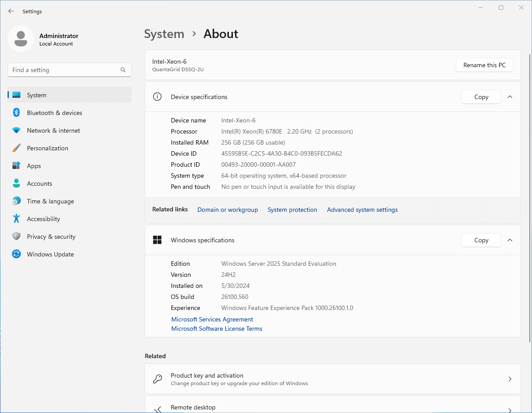The height and width of the screenshot is (413, 532).
Task: Collapse the Device specifications section
Action: (x=510, y=97)
